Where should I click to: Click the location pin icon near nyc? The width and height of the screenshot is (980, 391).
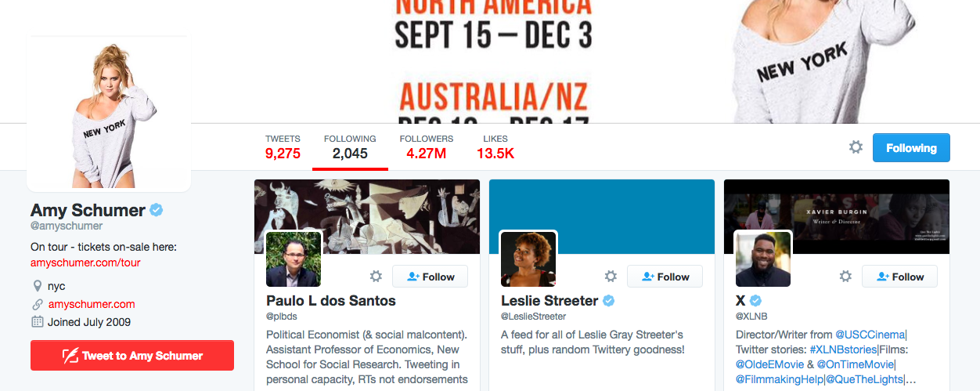click(x=37, y=286)
